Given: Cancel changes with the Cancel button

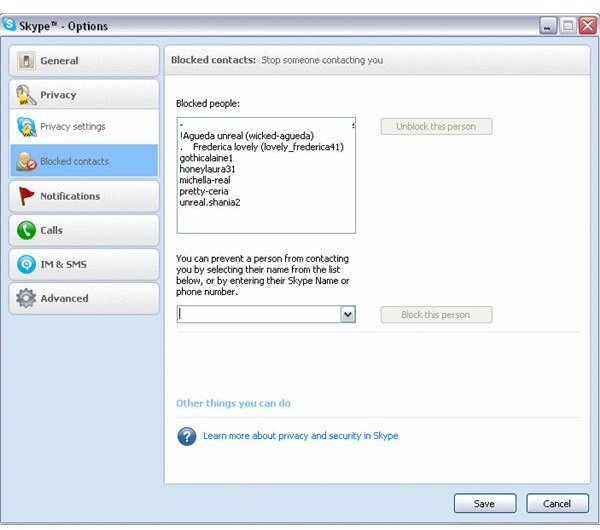Looking at the screenshot, I should click(x=557, y=504).
